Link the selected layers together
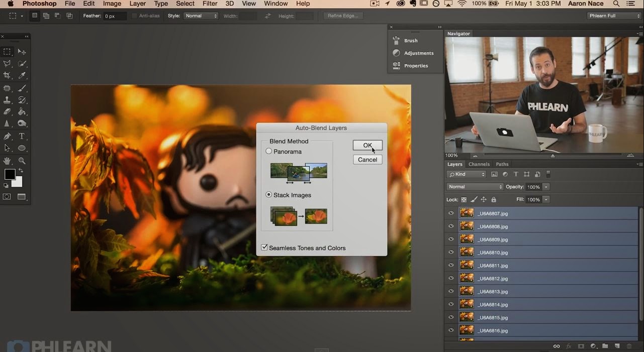 pyautogui.click(x=557, y=345)
